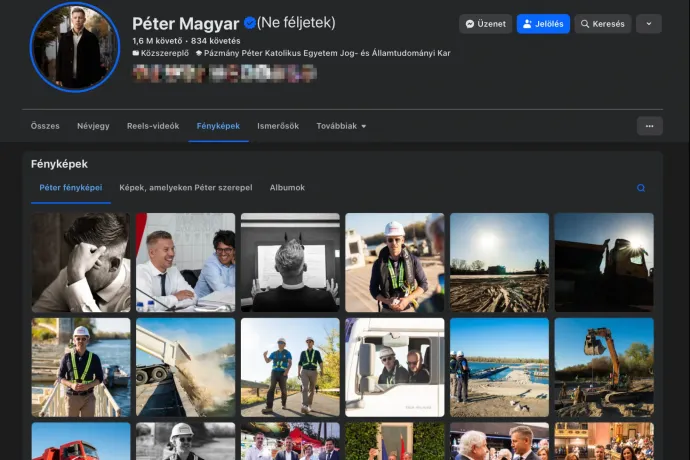The width and height of the screenshot is (690, 460).
Task: Click the Fényképek section heading
Action: [x=59, y=164]
